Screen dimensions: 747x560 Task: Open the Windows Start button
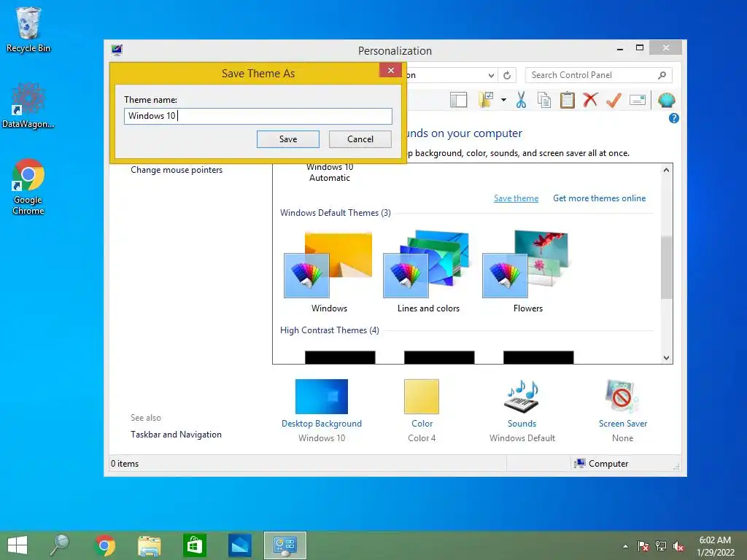point(18,545)
